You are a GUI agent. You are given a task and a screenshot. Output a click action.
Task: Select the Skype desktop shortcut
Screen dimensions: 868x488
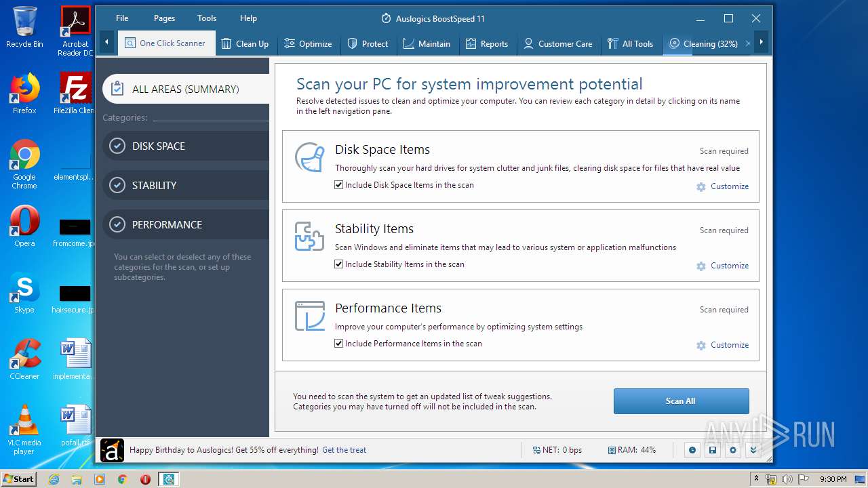[x=24, y=293]
